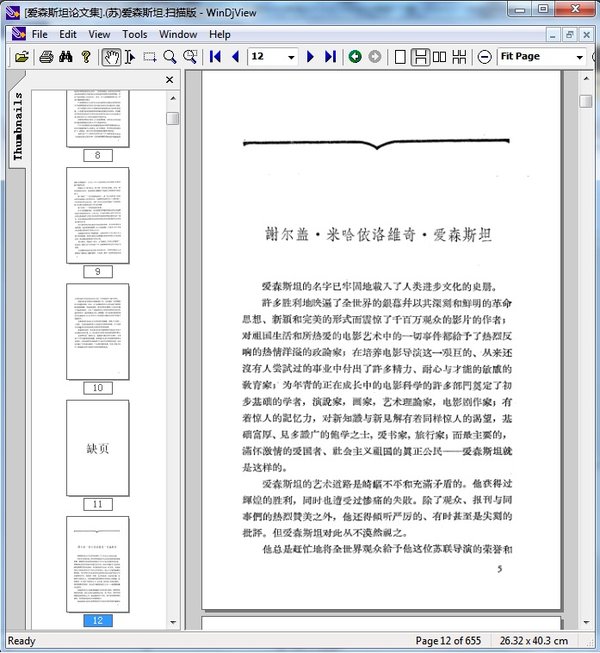This screenshot has height=653, width=600.
Task: Maximize the WinDjView window
Action: pos(543,8)
